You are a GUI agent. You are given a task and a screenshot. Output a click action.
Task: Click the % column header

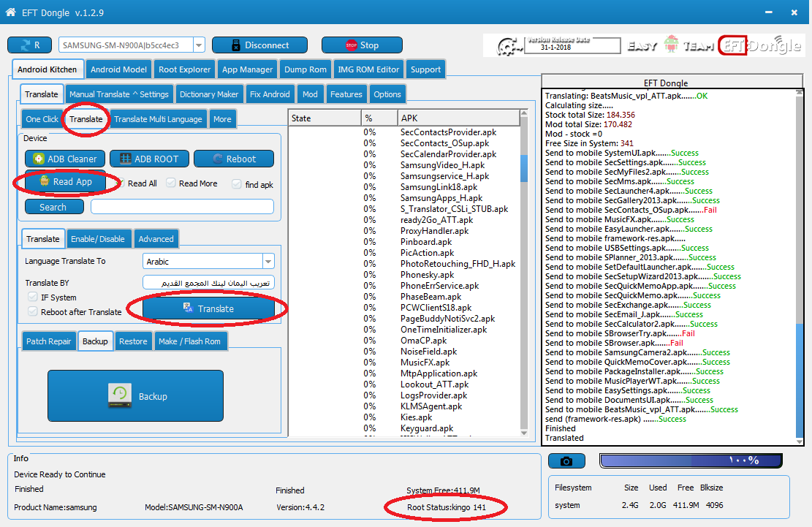(x=379, y=118)
